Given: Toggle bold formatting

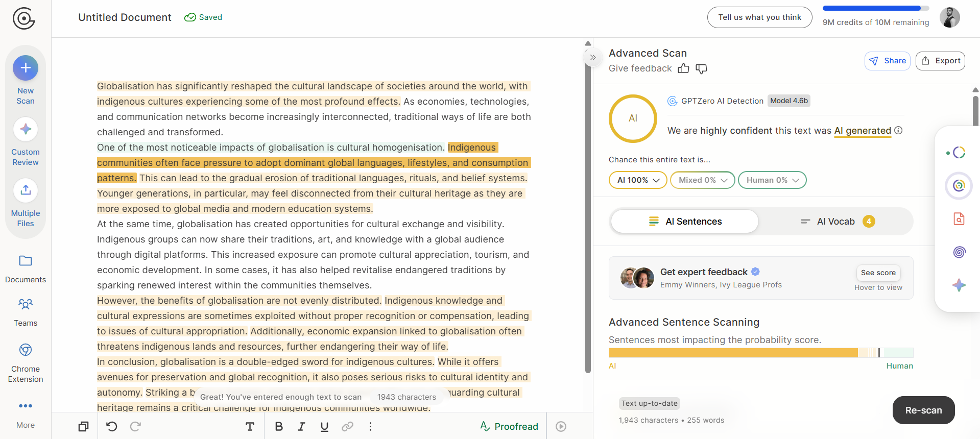Looking at the screenshot, I should point(279,426).
